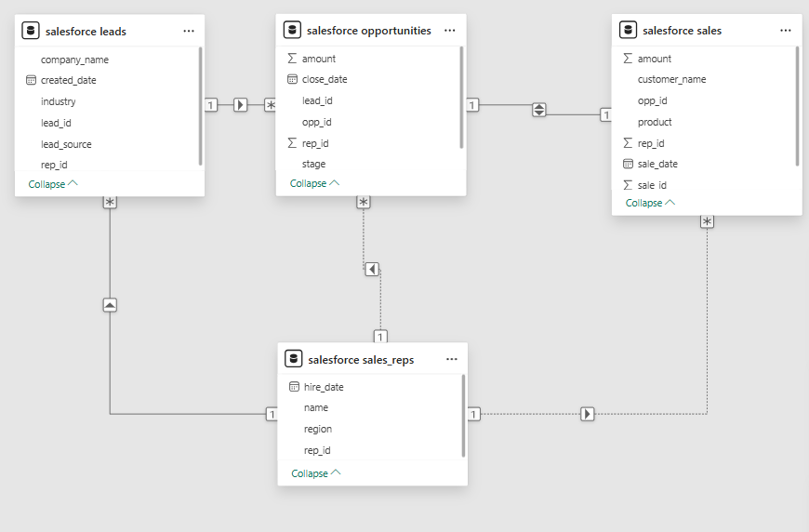The width and height of the screenshot is (809, 532).
Task: Click sigma icon beside amount in salesforce sales
Action: pos(628,59)
